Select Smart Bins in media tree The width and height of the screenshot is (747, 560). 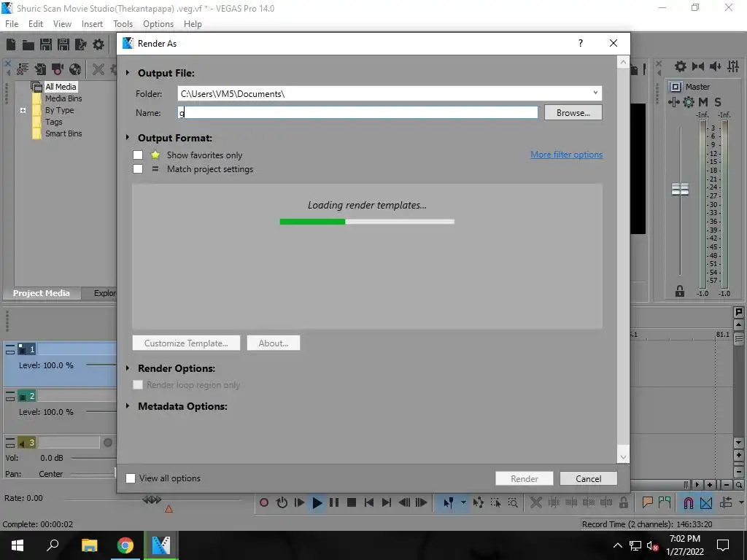63,133
